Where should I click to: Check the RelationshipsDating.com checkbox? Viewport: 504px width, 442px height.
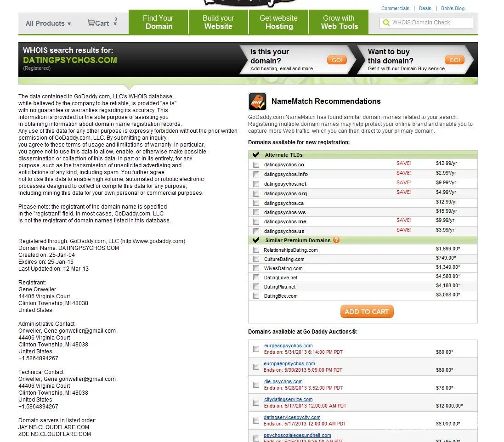point(256,250)
